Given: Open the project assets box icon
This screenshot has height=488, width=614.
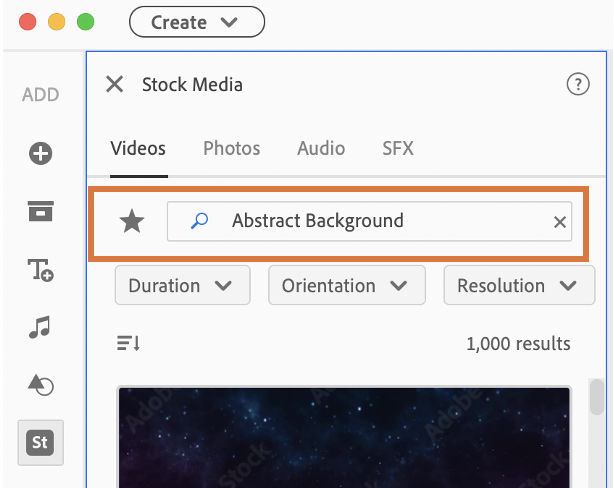Looking at the screenshot, I should coord(40,211).
